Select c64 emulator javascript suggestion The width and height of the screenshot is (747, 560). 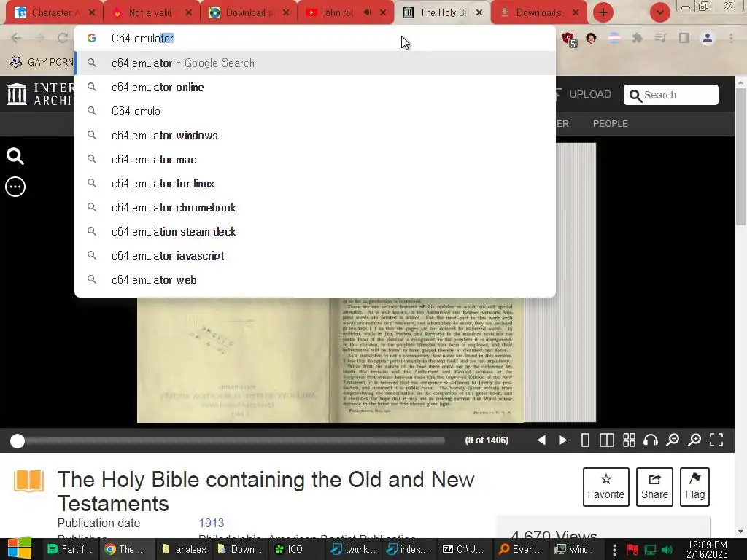click(315, 255)
